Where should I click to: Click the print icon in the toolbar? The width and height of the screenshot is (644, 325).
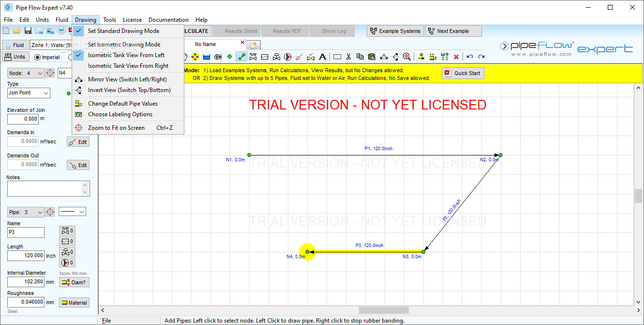point(61,31)
